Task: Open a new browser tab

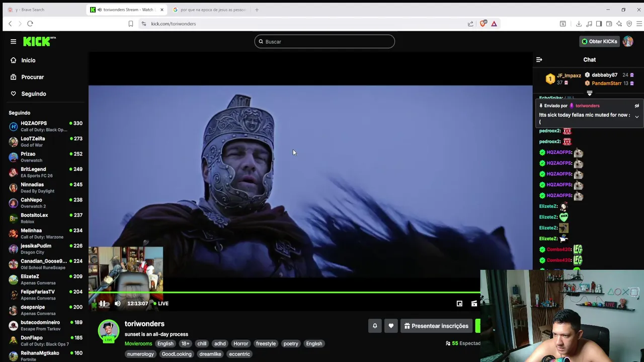Action: (x=257, y=10)
